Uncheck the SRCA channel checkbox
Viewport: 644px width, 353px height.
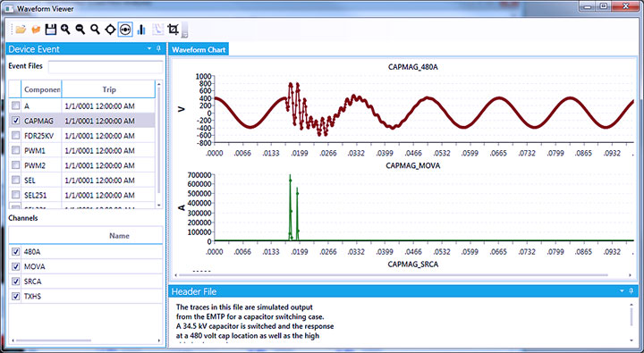(15, 282)
